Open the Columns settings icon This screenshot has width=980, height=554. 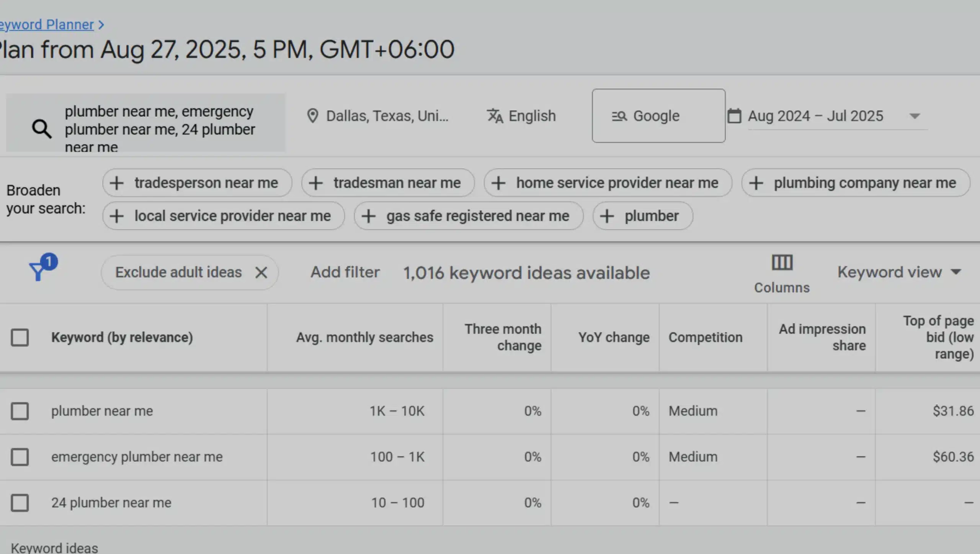(782, 263)
